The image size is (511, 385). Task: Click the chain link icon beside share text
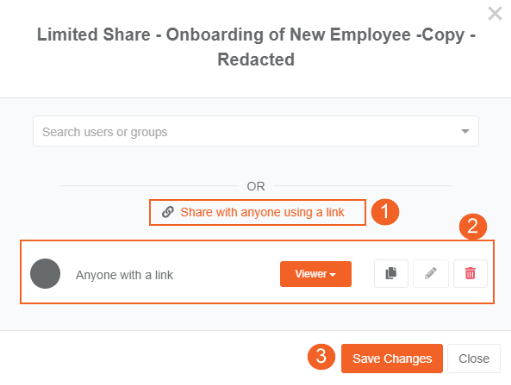168,212
